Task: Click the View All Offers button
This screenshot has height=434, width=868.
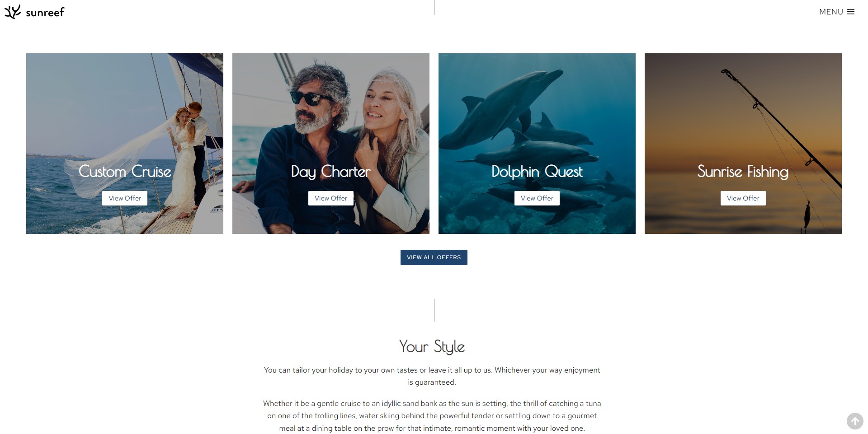Action: click(434, 257)
